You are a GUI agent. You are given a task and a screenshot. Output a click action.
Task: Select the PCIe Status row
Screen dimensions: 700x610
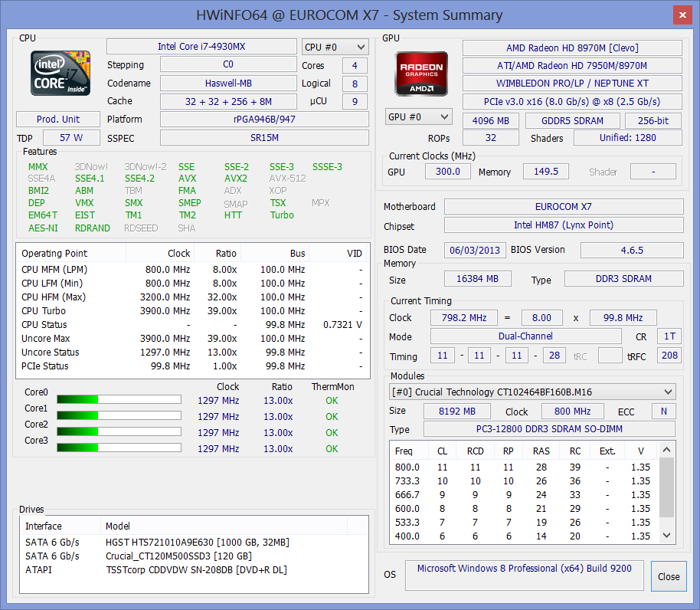coord(193,366)
